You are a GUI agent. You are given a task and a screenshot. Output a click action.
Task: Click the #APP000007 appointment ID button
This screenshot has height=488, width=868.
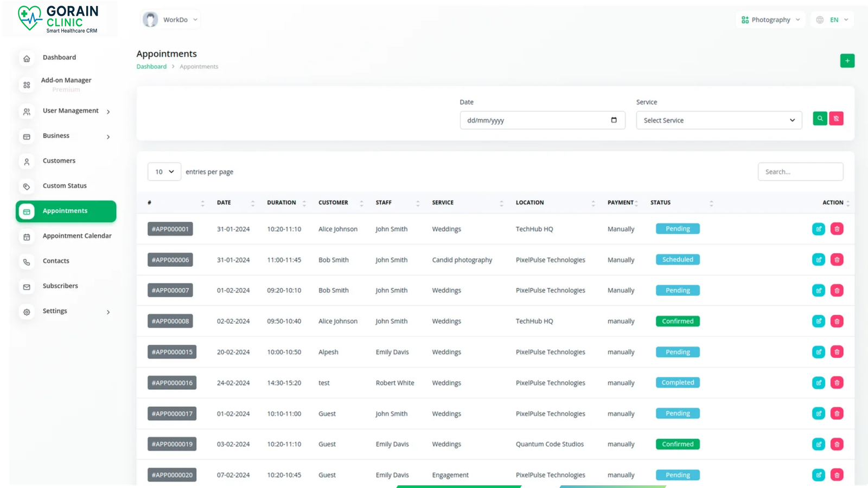[170, 291]
